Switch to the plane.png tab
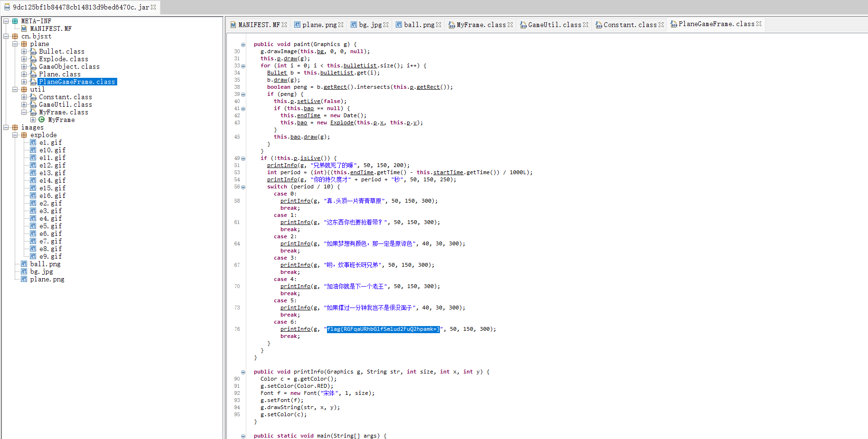 (319, 25)
